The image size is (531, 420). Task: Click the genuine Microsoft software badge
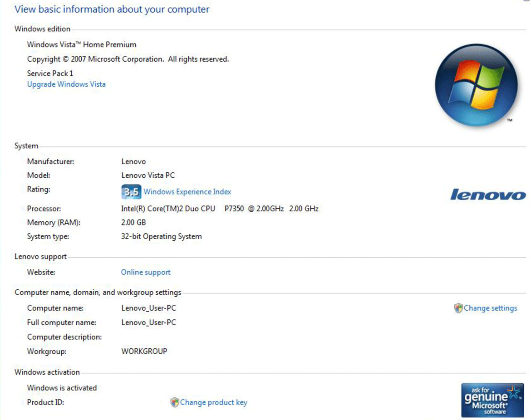click(492, 400)
